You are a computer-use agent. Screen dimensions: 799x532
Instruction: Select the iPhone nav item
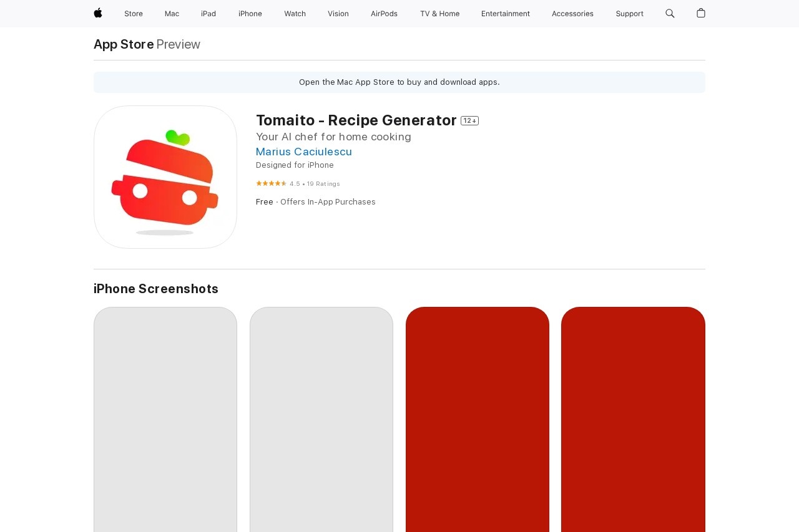pyautogui.click(x=250, y=14)
